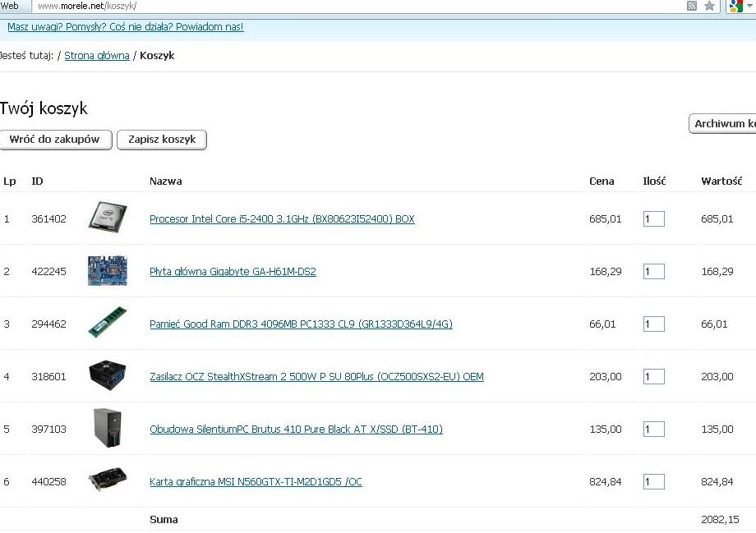Open the Archiwum koszyków button
The image size is (756, 533).
click(723, 123)
